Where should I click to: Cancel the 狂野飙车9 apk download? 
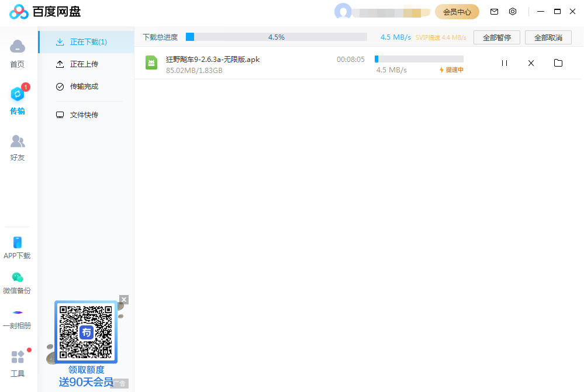pos(531,63)
